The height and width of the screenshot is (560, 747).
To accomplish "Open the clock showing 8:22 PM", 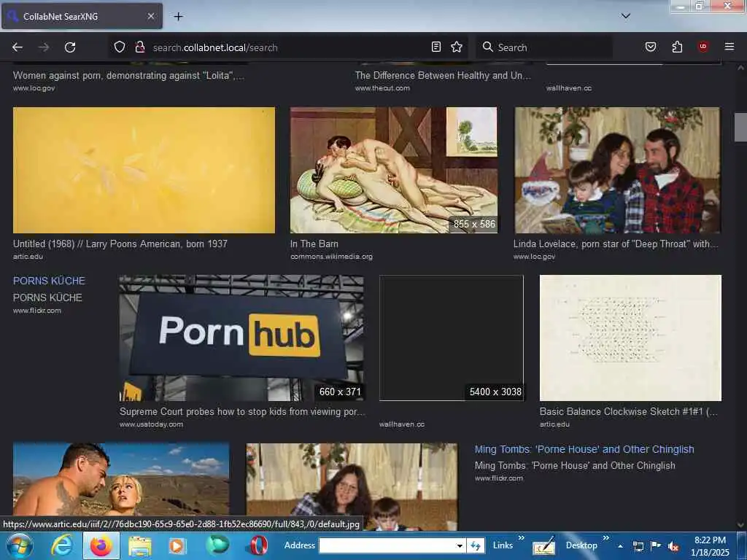I will [710, 546].
